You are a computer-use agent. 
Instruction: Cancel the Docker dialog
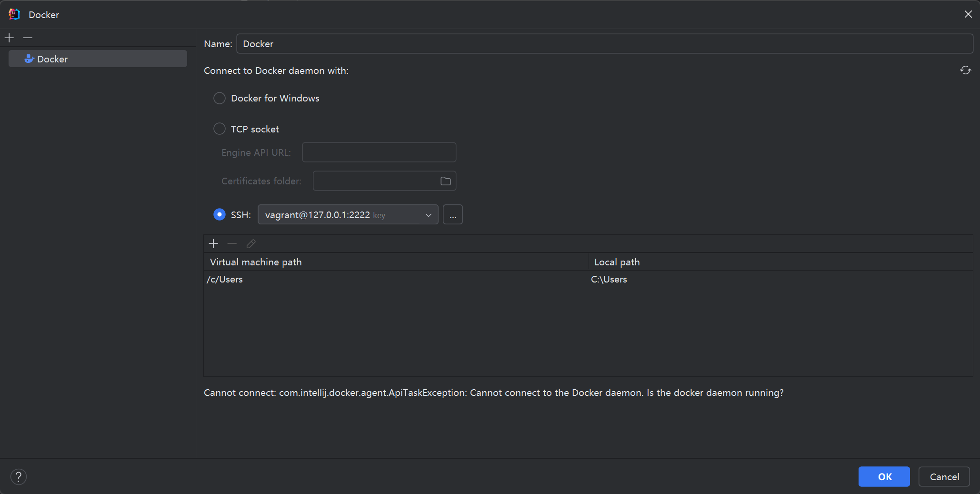(x=944, y=477)
